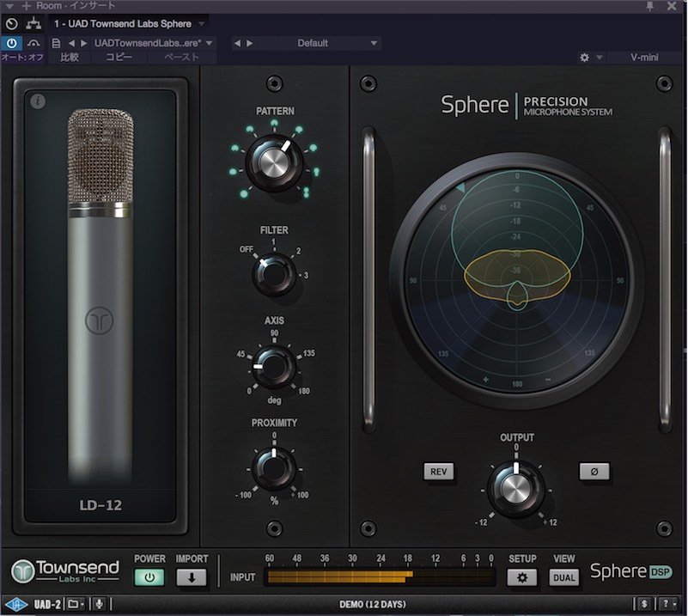Screen dimensions: 688x616
Task: Select filter position 2
Action: point(299,251)
